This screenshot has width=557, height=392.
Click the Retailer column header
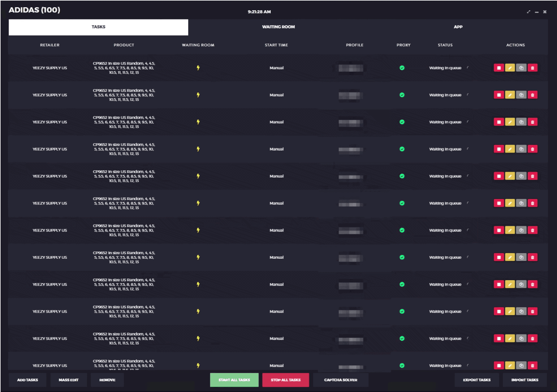point(50,45)
